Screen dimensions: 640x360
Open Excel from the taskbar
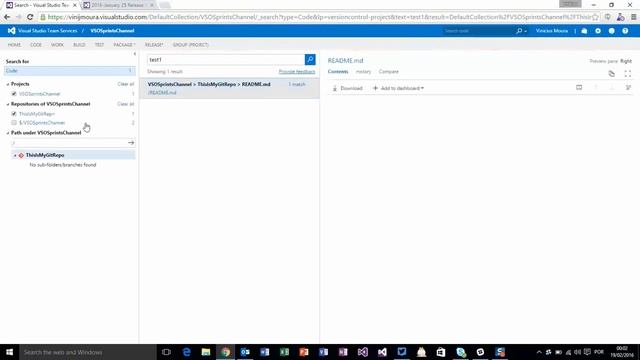pos(284,352)
